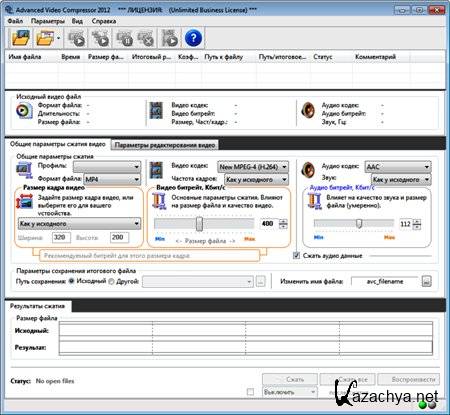
Task: Click the No open files status text
Action: [x=55, y=381]
